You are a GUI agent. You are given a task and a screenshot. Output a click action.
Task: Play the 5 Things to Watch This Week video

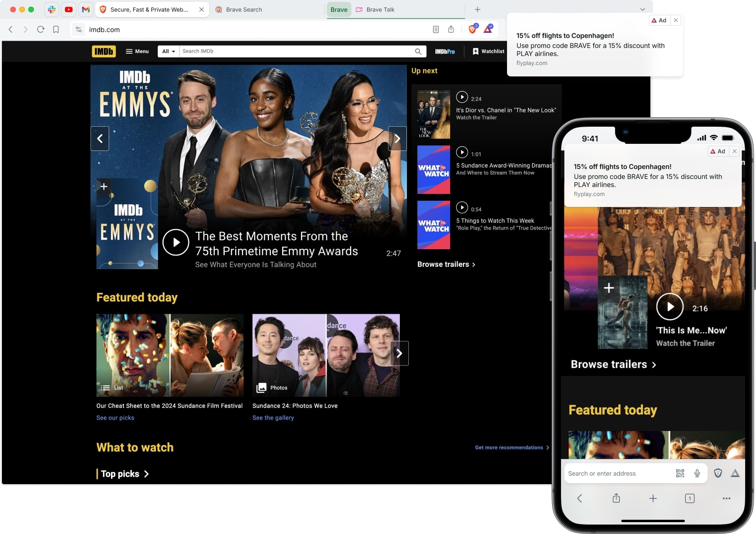(462, 207)
